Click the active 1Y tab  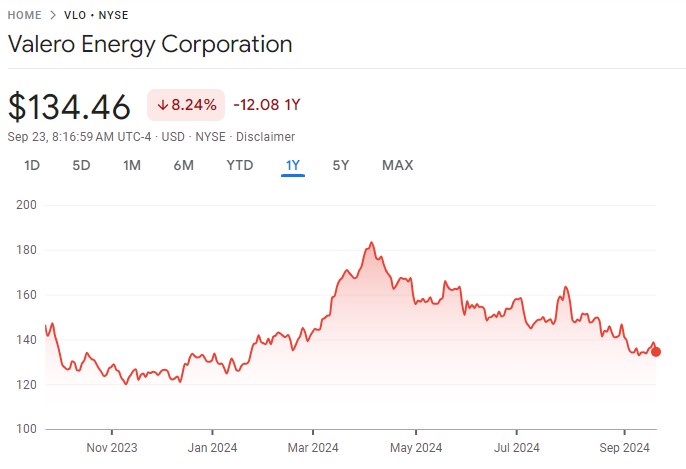[x=293, y=165]
